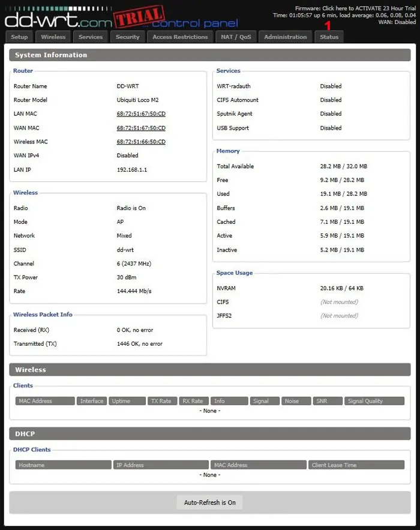Click the DHCP section header bar
Viewport: 420px width, 530px height.
pyautogui.click(x=210, y=434)
